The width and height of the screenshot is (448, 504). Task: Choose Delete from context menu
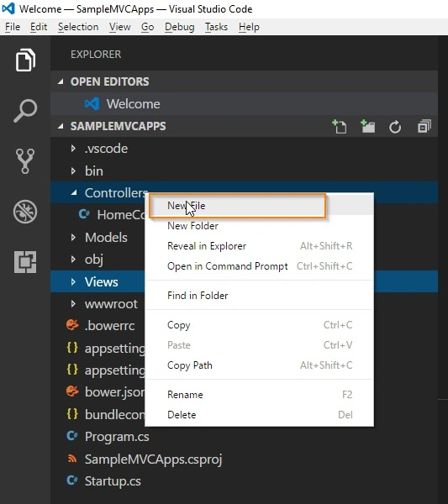260,415
